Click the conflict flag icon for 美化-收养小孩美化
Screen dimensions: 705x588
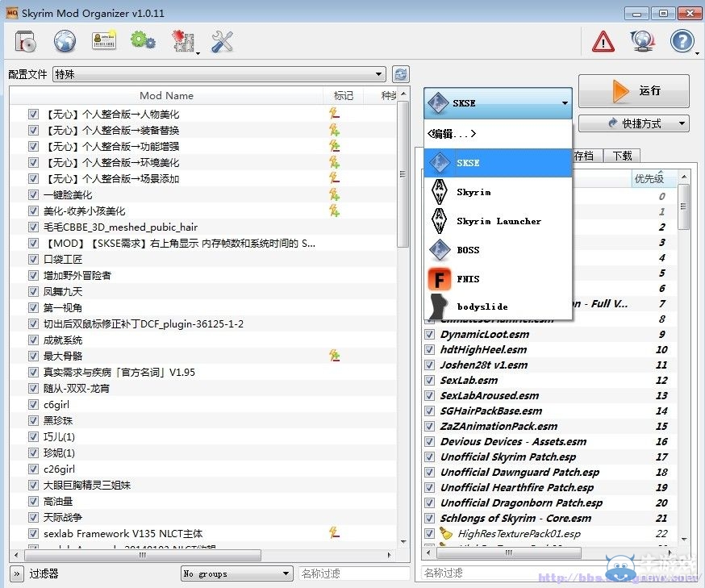click(x=334, y=211)
